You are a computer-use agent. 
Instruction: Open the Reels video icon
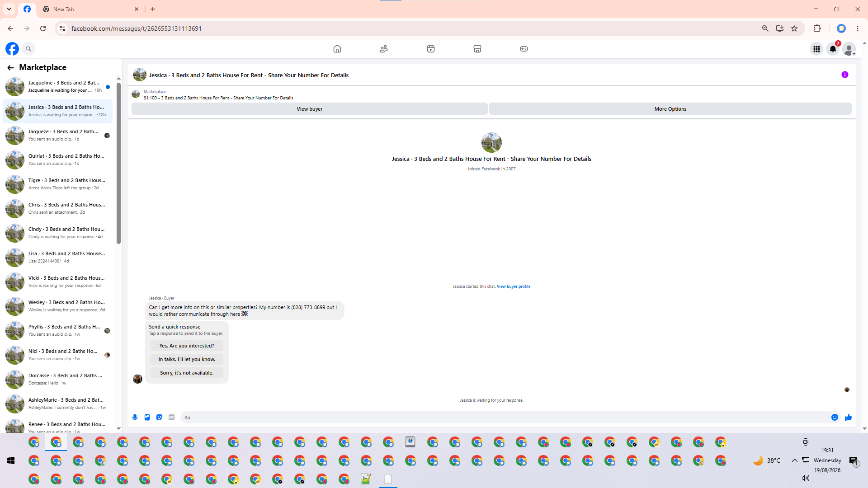(431, 49)
